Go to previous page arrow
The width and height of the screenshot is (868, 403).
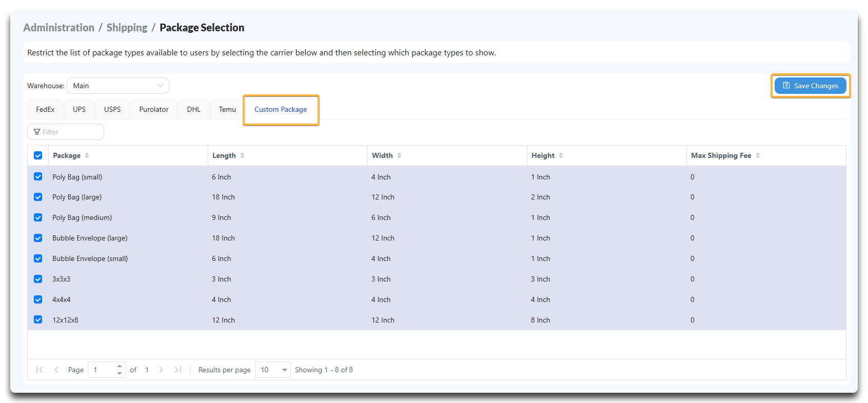click(x=56, y=370)
